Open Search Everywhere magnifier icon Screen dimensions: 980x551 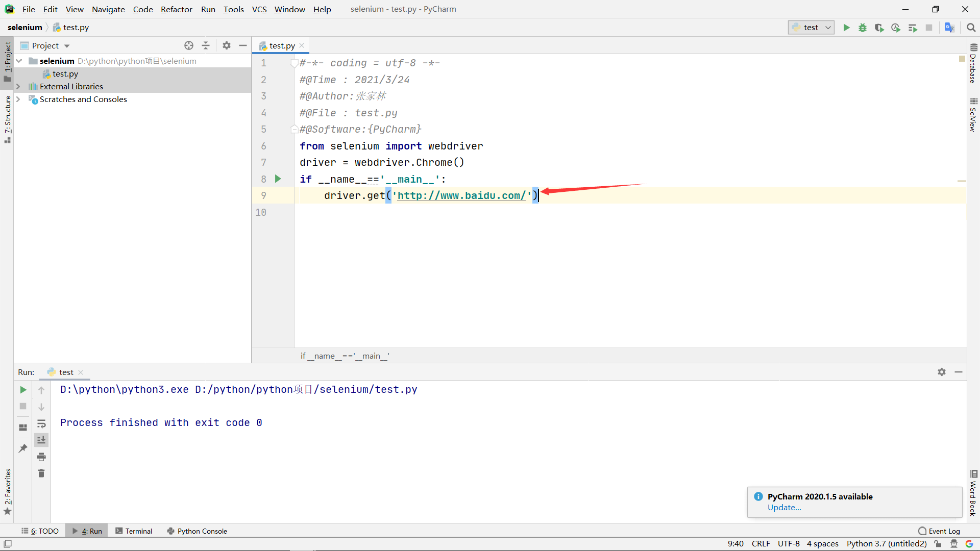[971, 28]
